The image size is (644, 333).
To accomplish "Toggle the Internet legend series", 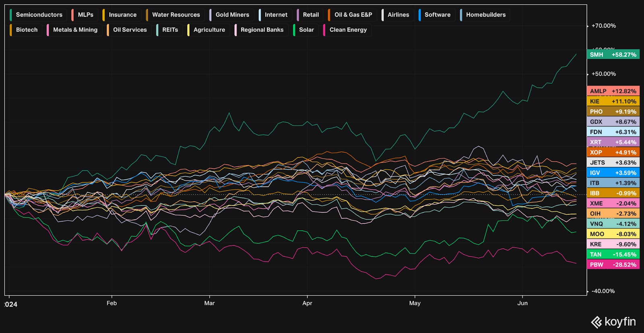I will click(x=275, y=15).
